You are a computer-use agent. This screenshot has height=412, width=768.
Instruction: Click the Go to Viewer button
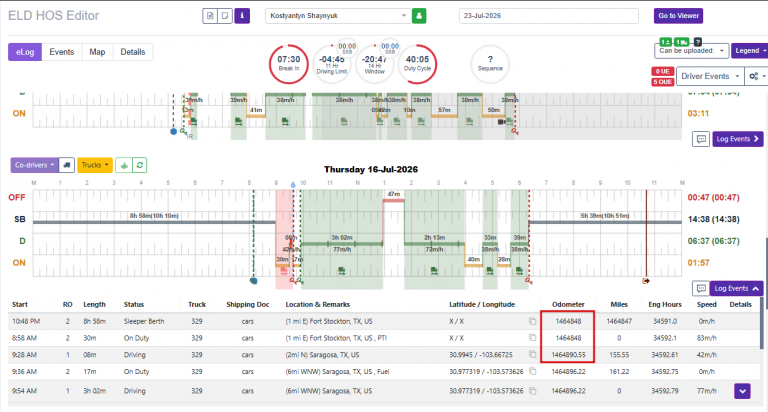(x=678, y=16)
